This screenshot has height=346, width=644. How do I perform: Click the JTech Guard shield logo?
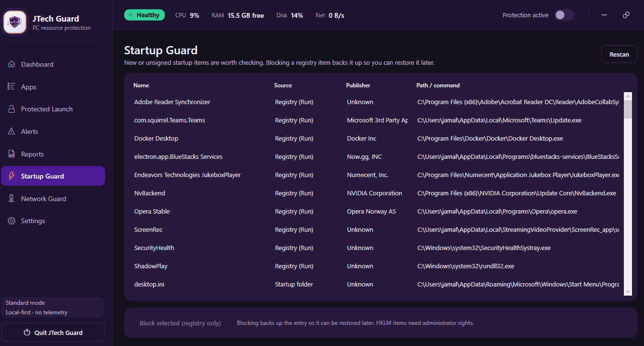point(15,22)
